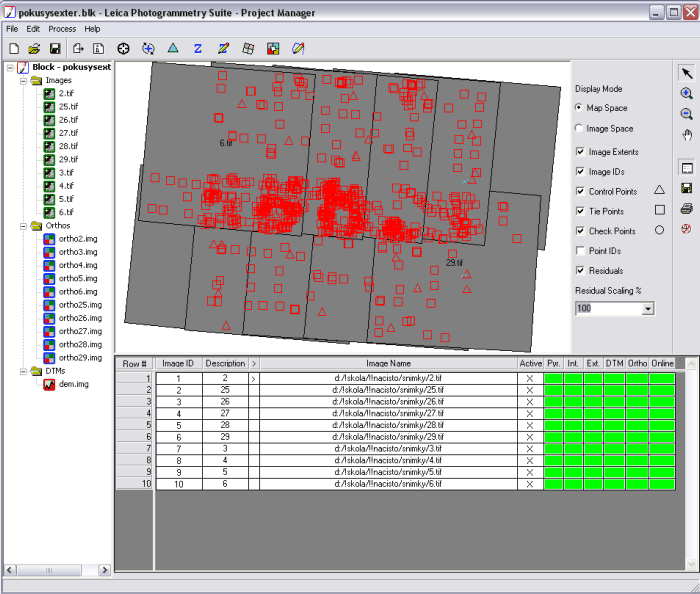
Task: Collapse the Orthos folder node
Action: coord(23,226)
